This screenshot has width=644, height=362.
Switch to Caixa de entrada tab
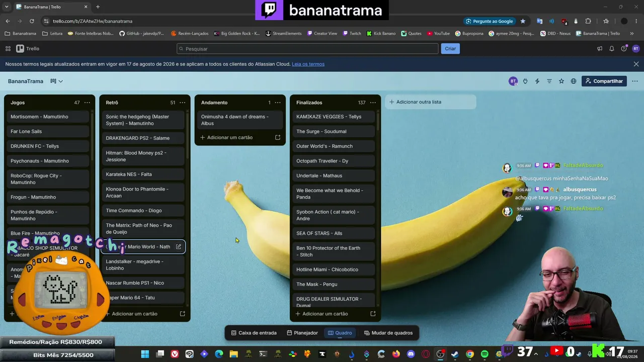[254, 333]
